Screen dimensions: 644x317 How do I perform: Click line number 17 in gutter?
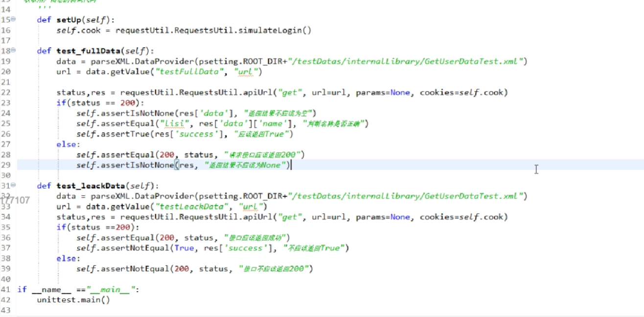5,41
